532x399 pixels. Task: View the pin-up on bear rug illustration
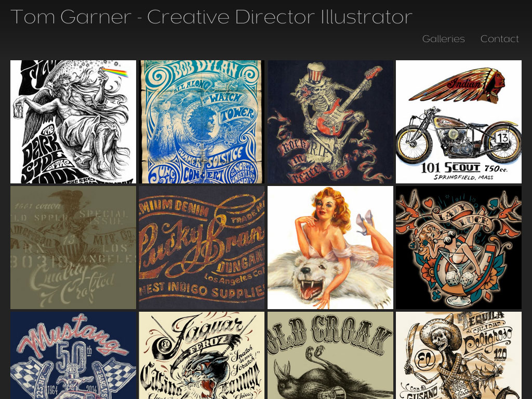click(x=330, y=247)
